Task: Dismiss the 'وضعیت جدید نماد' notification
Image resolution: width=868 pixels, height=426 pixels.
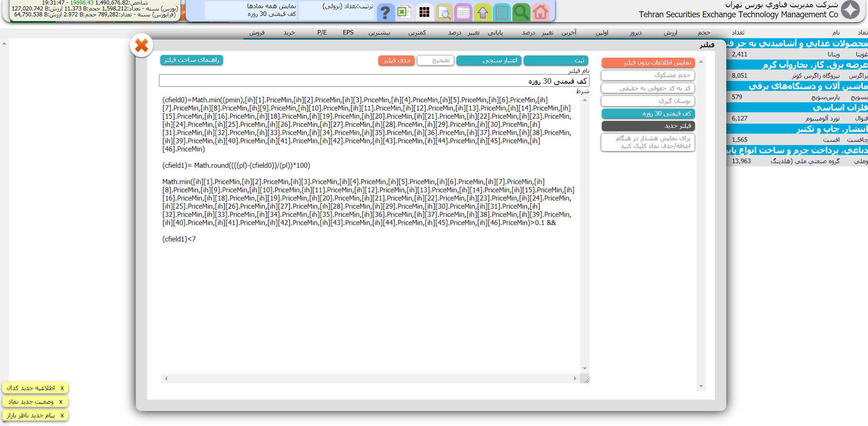Action: click(61, 401)
